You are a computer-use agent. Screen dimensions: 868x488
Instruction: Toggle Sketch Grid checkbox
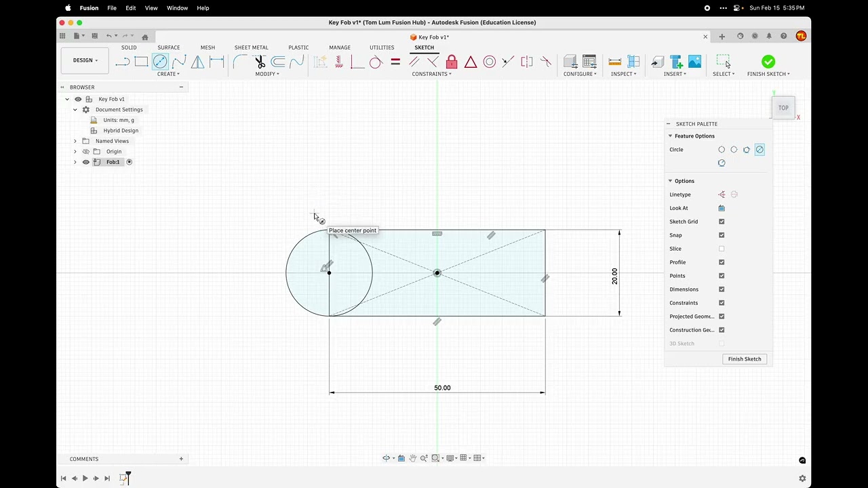tap(722, 222)
